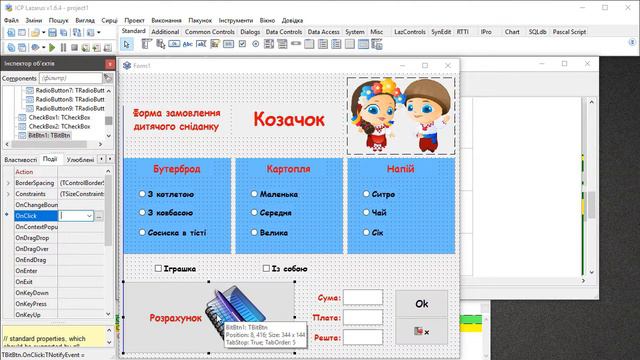Pick the TLabel Abc component in palette
The image size is (640, 360).
(x=188, y=44)
